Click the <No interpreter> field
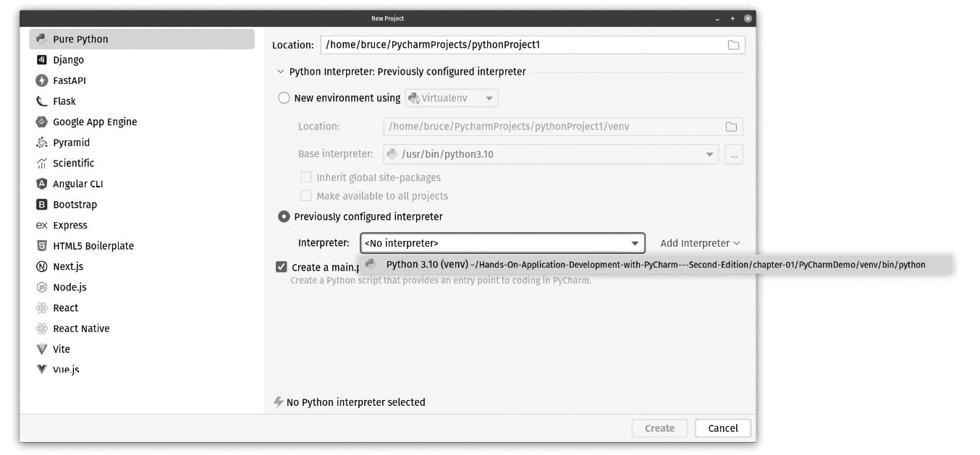The width and height of the screenshot is (980, 455). pyautogui.click(x=502, y=243)
